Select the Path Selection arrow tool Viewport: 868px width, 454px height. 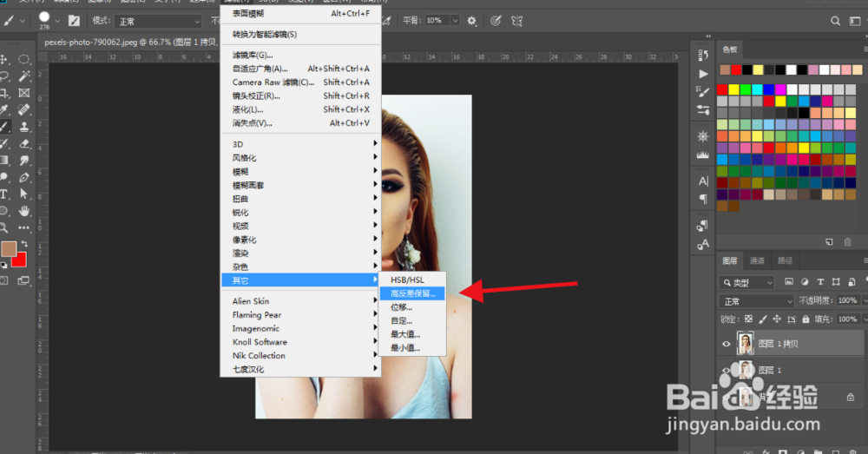[x=23, y=194]
